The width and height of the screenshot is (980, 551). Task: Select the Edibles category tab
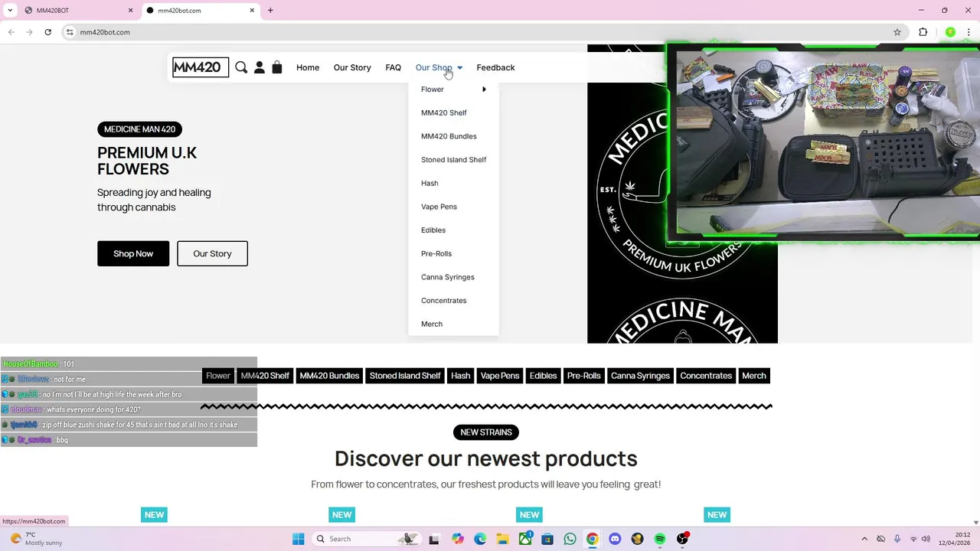coord(544,376)
